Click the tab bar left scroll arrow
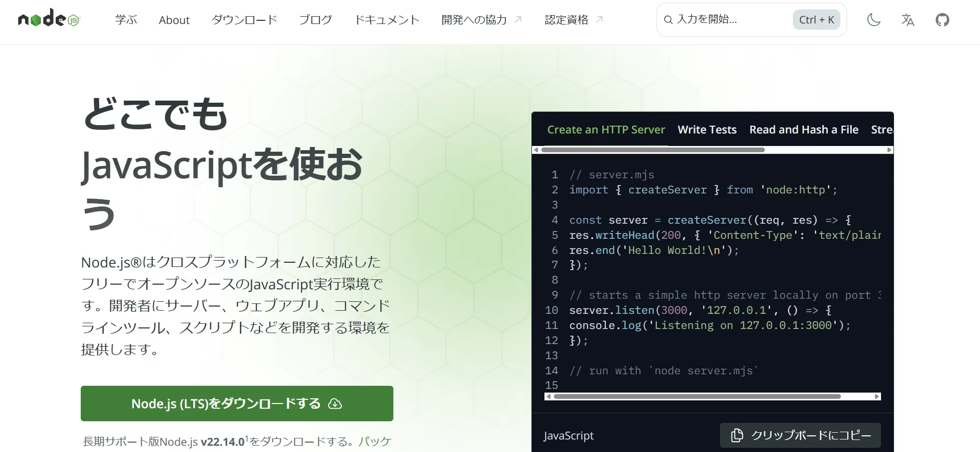The height and width of the screenshot is (452, 980). pyautogui.click(x=536, y=150)
